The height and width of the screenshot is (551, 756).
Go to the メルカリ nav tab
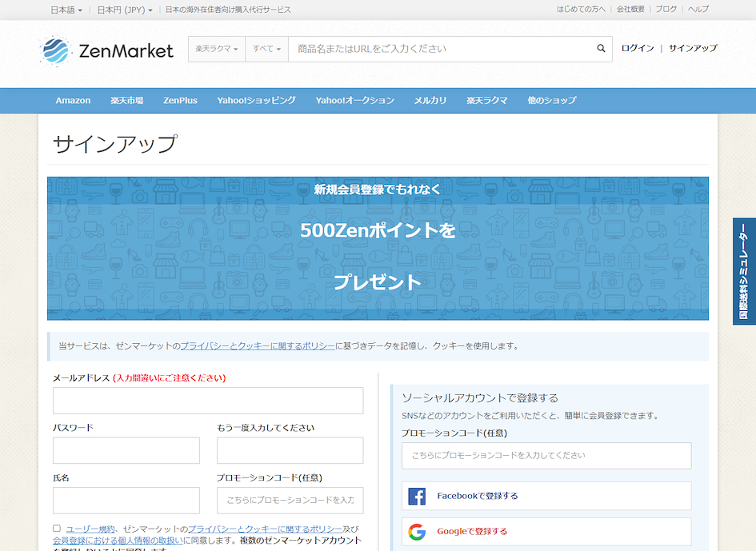click(430, 100)
